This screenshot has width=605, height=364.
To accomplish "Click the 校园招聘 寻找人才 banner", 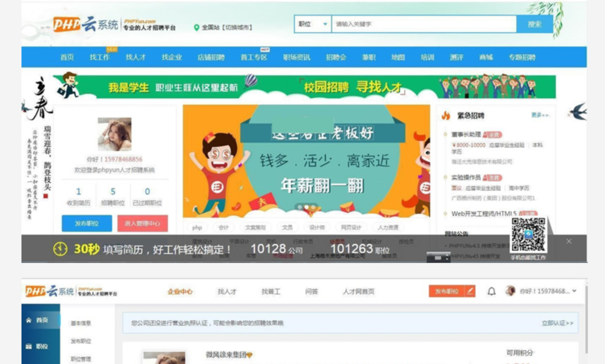I will coord(353,87).
